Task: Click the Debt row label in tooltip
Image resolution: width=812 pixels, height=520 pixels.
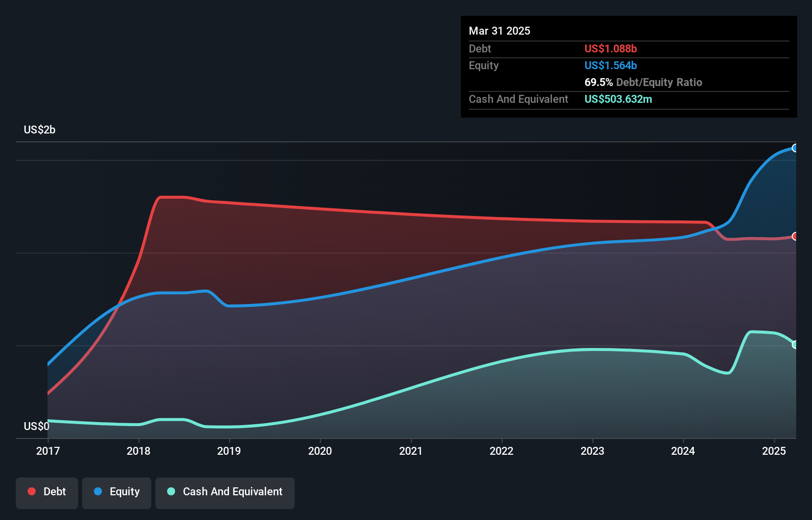Action: point(480,48)
